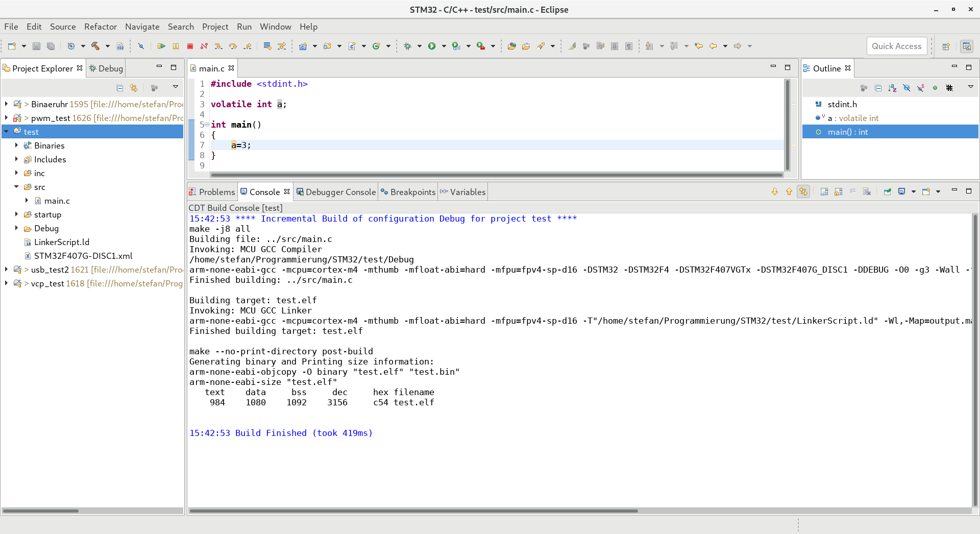The height and width of the screenshot is (534, 980).
Task: Click the Build hammer icon
Action: 95,46
